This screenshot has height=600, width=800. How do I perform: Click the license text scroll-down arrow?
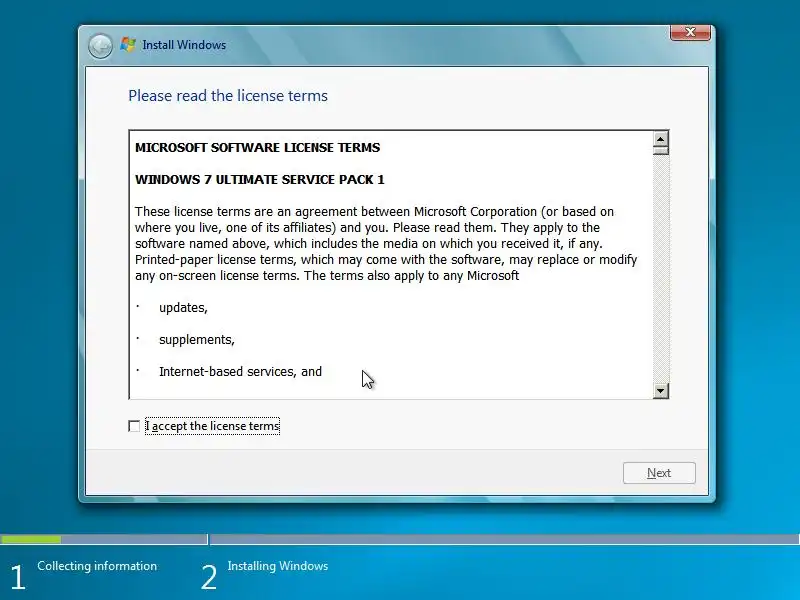click(x=660, y=391)
